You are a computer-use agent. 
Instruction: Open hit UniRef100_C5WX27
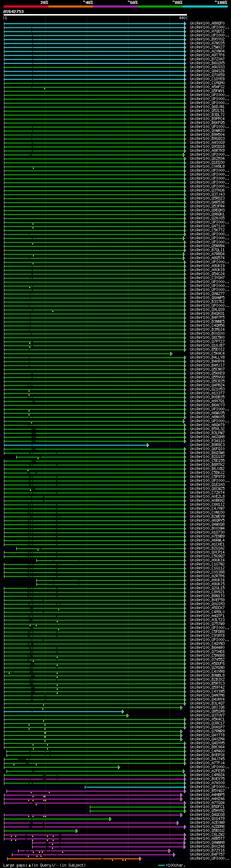pyautogui.click(x=207, y=47)
